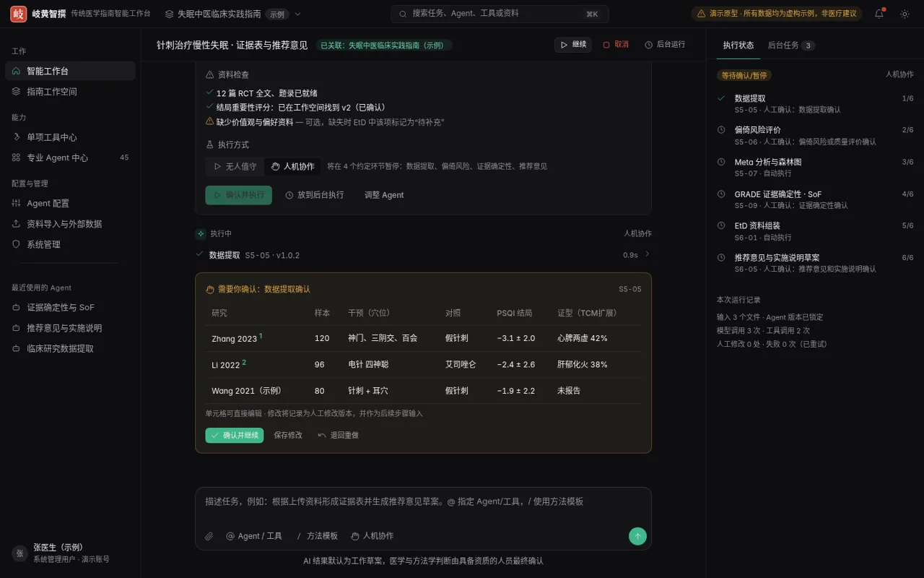Click the 继续 button

[x=573, y=45]
